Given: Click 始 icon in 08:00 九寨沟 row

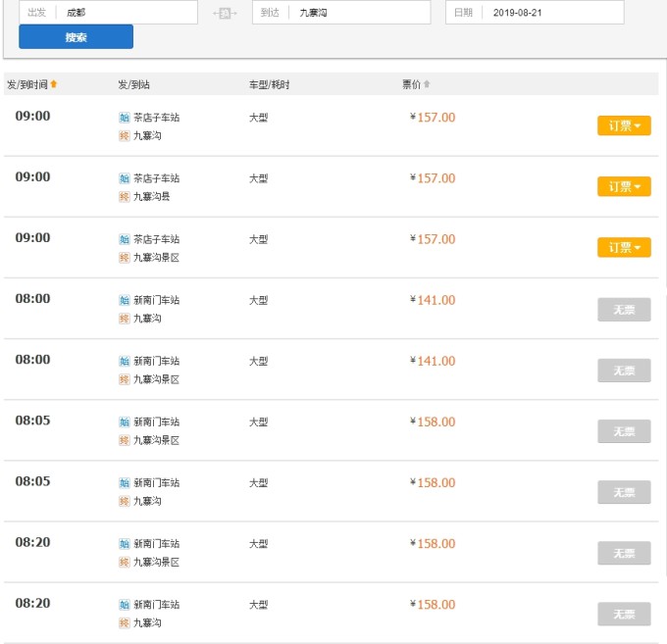Looking at the screenshot, I should click(x=125, y=300).
